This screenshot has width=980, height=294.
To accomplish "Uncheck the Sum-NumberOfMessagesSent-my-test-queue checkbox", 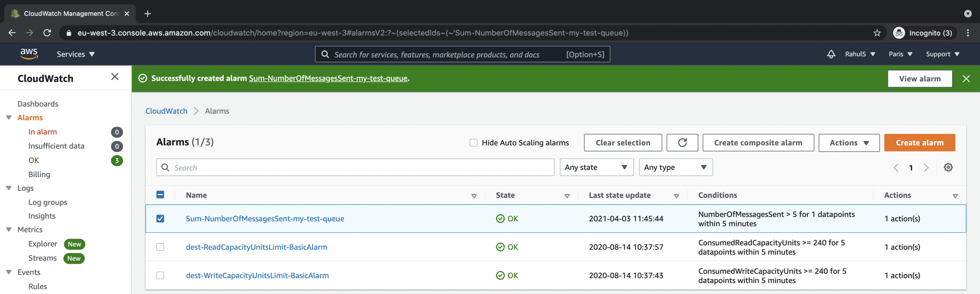I will [160, 218].
